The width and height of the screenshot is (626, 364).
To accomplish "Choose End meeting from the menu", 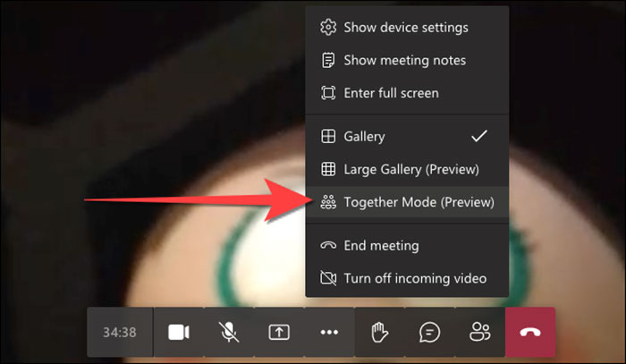I will click(381, 245).
